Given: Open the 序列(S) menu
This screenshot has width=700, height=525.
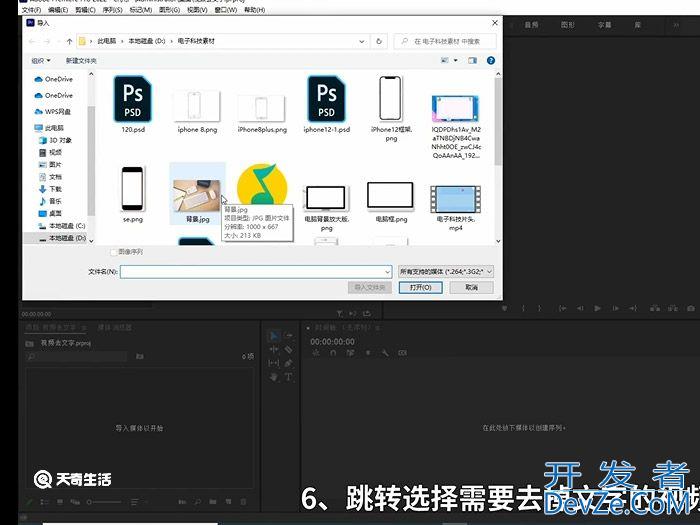Looking at the screenshot, I should tap(112, 10).
